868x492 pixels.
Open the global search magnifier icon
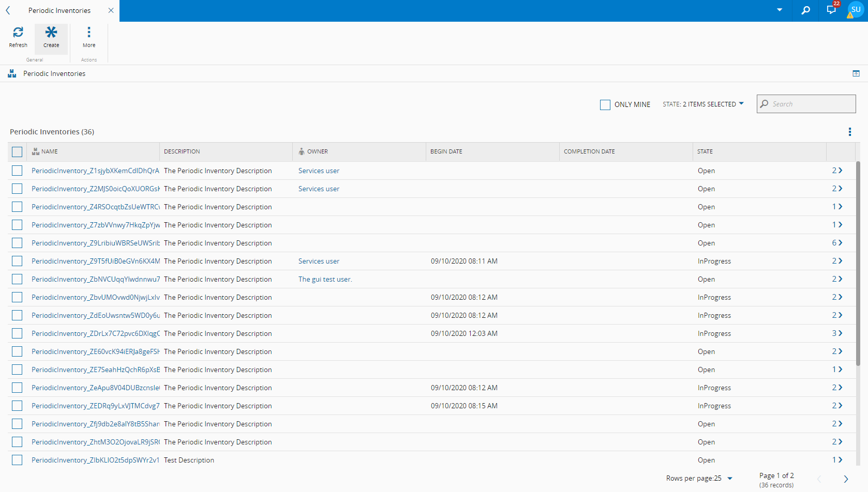coord(805,10)
